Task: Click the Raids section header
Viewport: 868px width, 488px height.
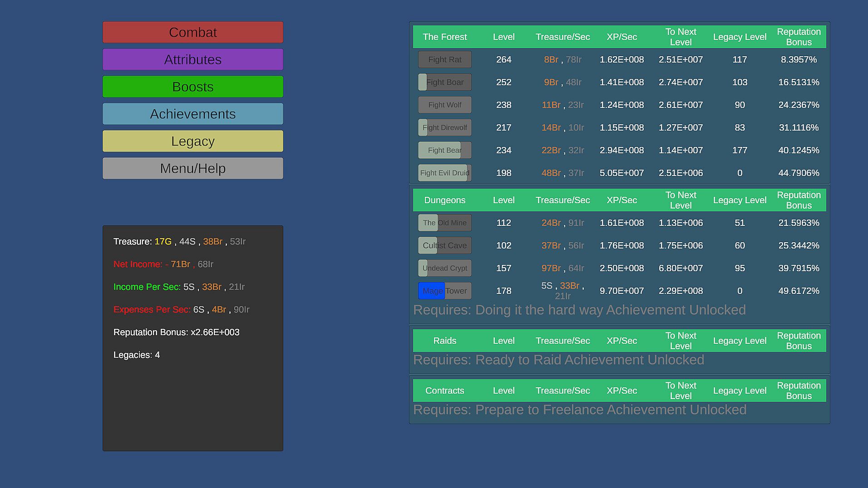Action: pos(444,341)
